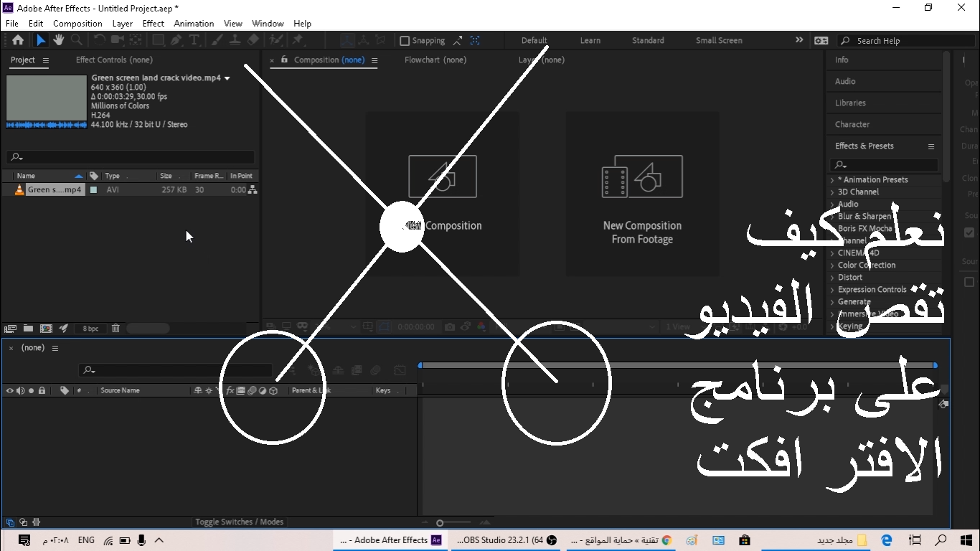Select the Rotation tool

100,40
